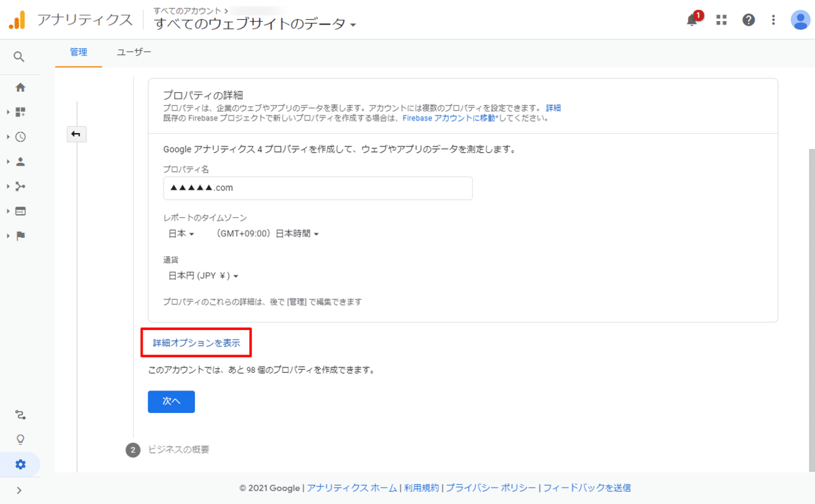Image resolution: width=815 pixels, height=504 pixels.
Task: Click the 次へ button
Action: [x=170, y=401]
